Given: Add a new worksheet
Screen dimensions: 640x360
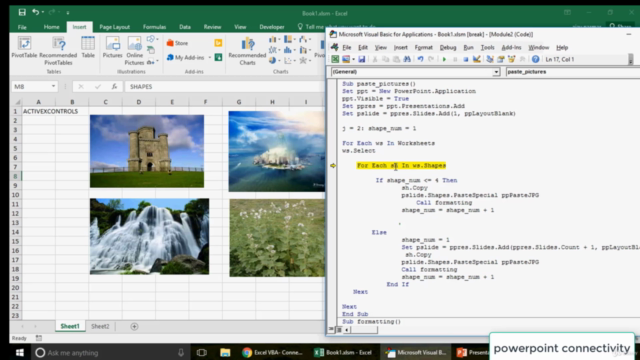Looking at the screenshot, I should click(x=134, y=326).
